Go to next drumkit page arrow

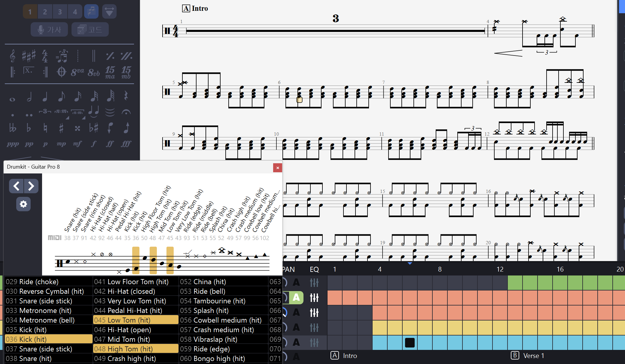31,186
